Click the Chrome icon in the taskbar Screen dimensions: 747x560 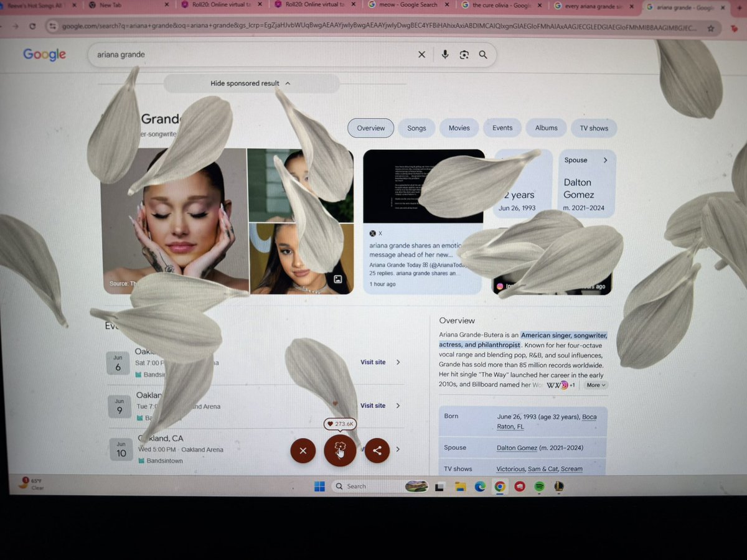[x=499, y=487]
